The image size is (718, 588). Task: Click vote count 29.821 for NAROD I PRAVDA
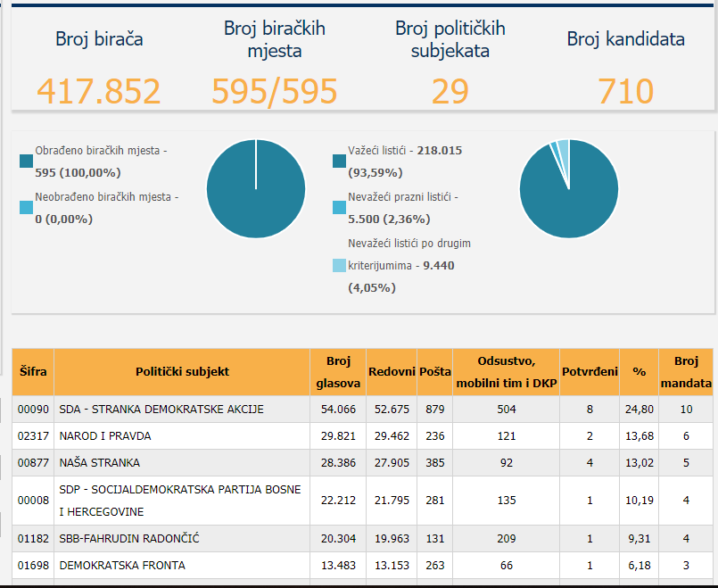[338, 436]
